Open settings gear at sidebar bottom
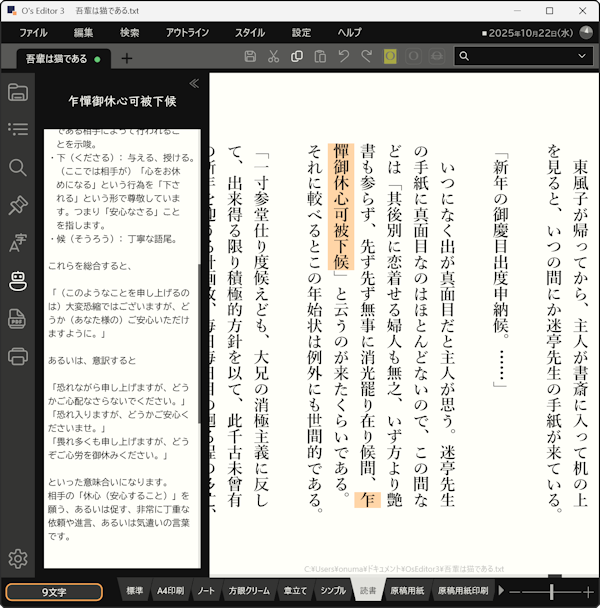 pos(17,559)
